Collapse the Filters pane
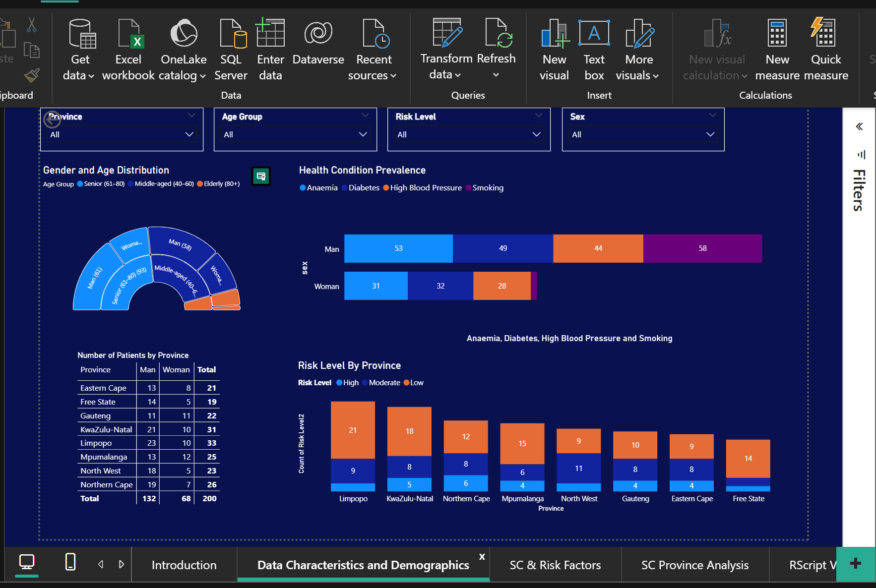Screen dimensions: 876x588 point(859,126)
